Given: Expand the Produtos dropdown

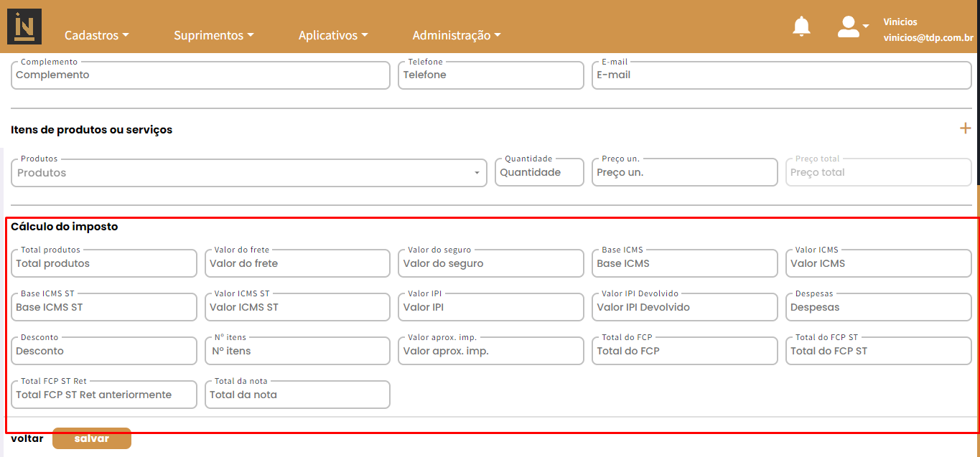Looking at the screenshot, I should click(249, 173).
